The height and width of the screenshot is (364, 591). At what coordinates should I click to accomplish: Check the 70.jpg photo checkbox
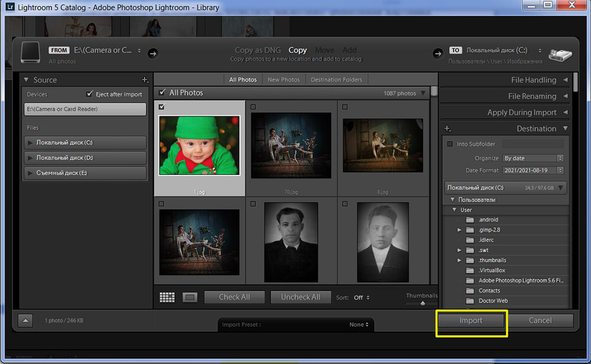[x=254, y=107]
